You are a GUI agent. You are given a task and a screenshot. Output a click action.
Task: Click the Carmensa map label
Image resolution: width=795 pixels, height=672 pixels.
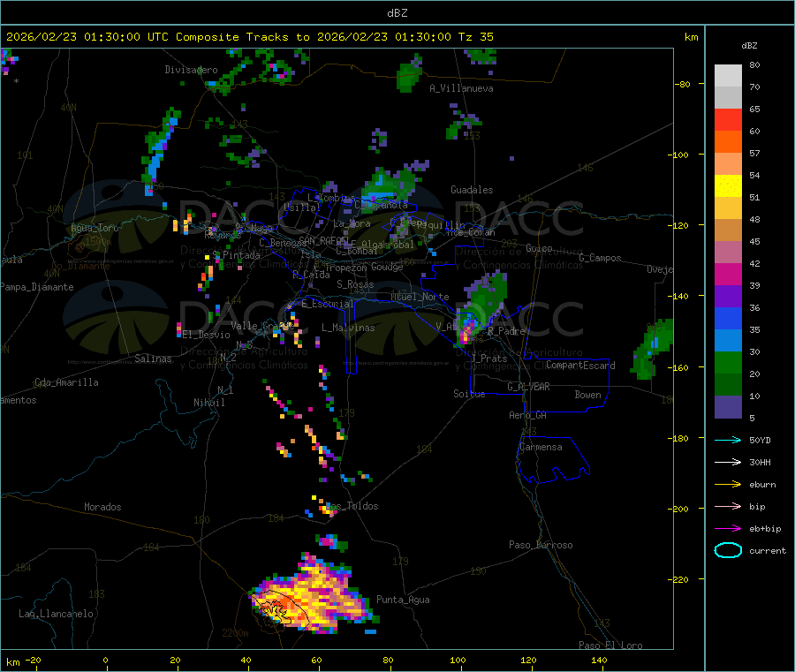click(x=541, y=447)
